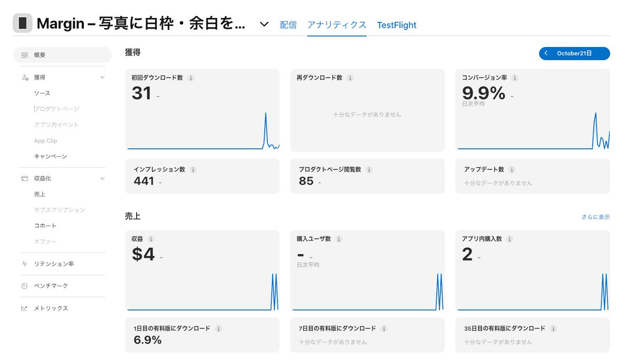
Task: Collapse the 収益化 sidebar section chevron
Action: pyautogui.click(x=102, y=179)
